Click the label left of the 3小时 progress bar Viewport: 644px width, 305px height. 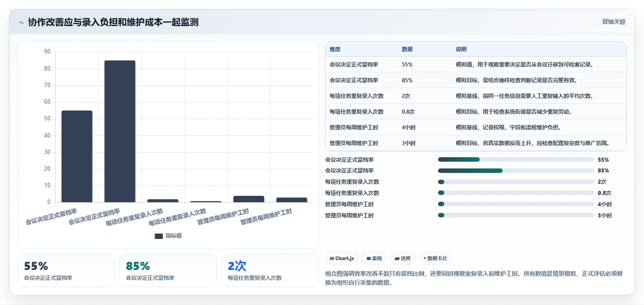pos(349,216)
